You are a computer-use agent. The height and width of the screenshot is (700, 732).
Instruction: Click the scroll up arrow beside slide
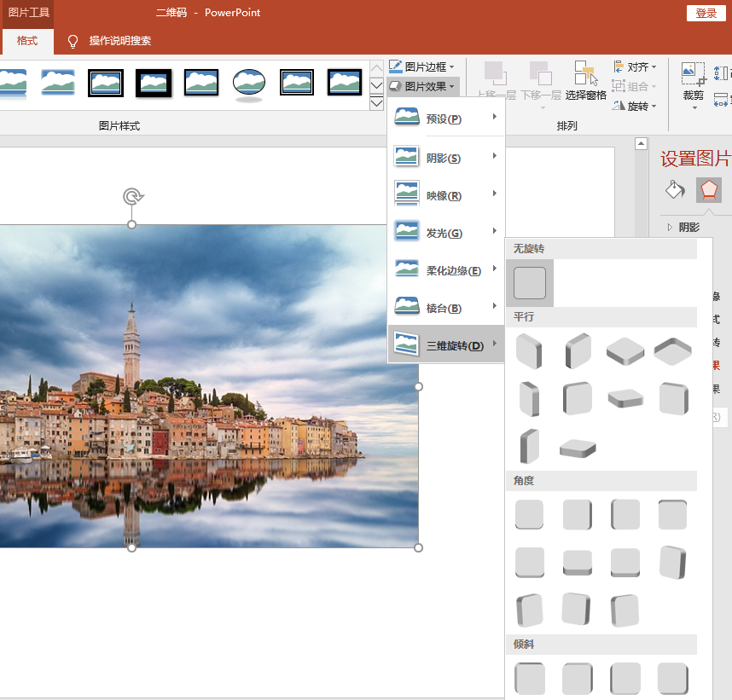pyautogui.click(x=641, y=144)
